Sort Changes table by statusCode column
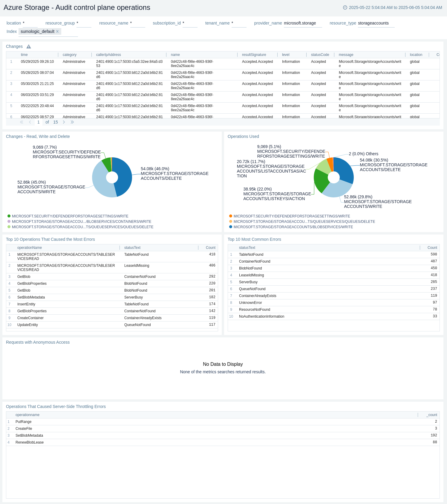This screenshot has width=447, height=504. [x=320, y=55]
